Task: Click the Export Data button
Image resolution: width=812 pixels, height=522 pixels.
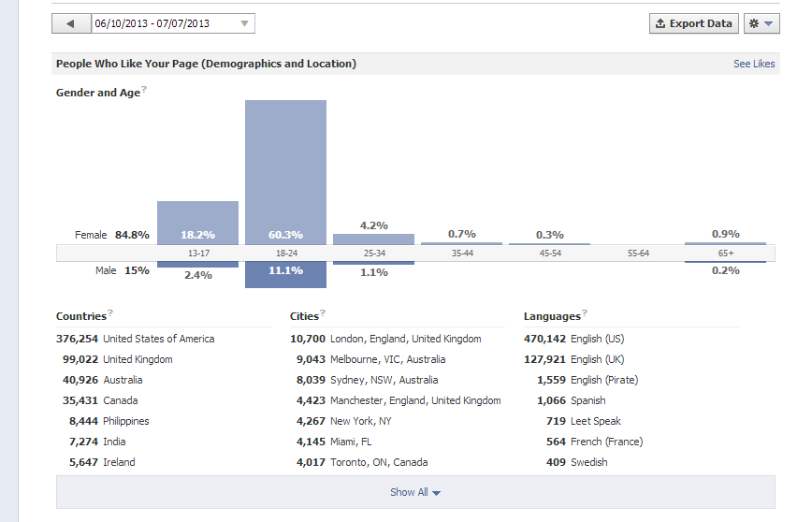Action: [x=694, y=23]
